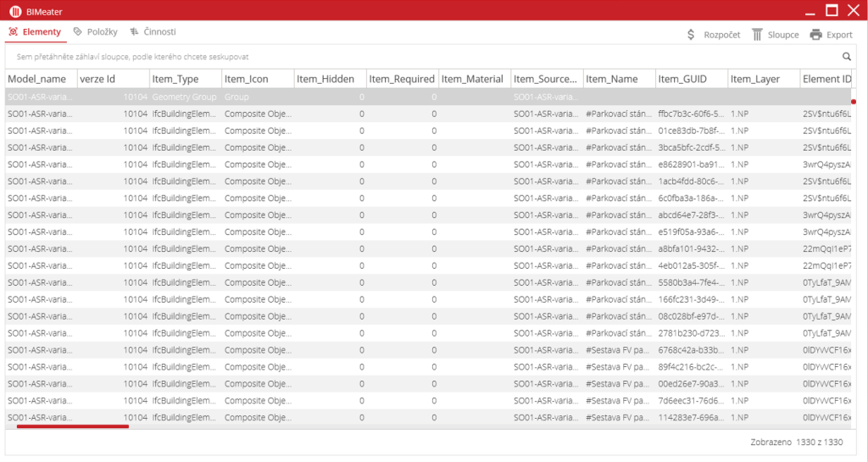Image resolution: width=868 pixels, height=462 pixels.
Task: Click the search magnifier icon
Action: tap(846, 57)
